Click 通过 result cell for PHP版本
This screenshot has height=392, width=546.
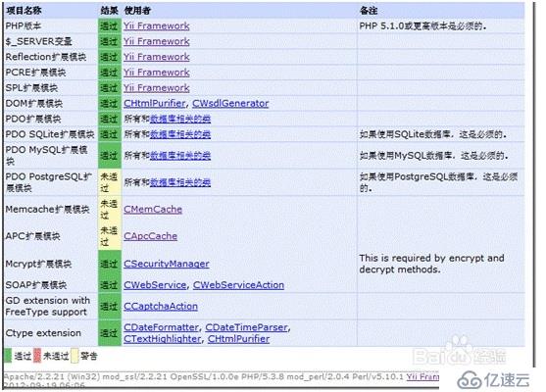pyautogui.click(x=110, y=26)
